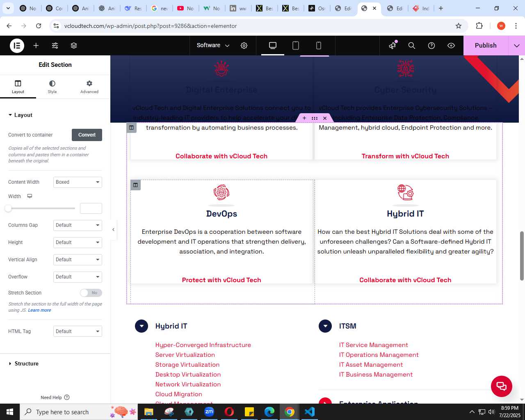Viewport: 525px width, 420px height.
Task: Open Cloud Migration link
Action: [x=178, y=394]
